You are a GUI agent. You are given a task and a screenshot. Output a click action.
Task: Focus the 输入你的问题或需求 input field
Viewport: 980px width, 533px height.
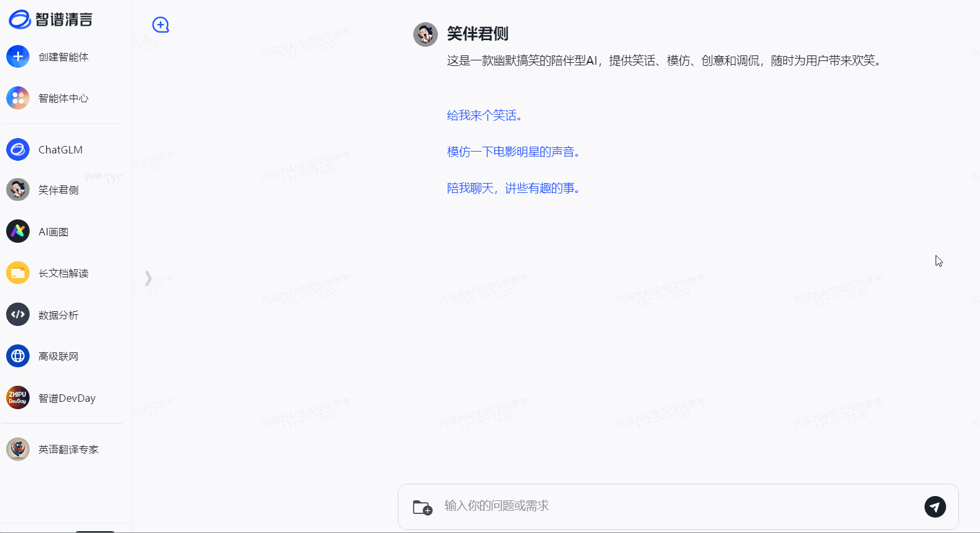coord(678,506)
